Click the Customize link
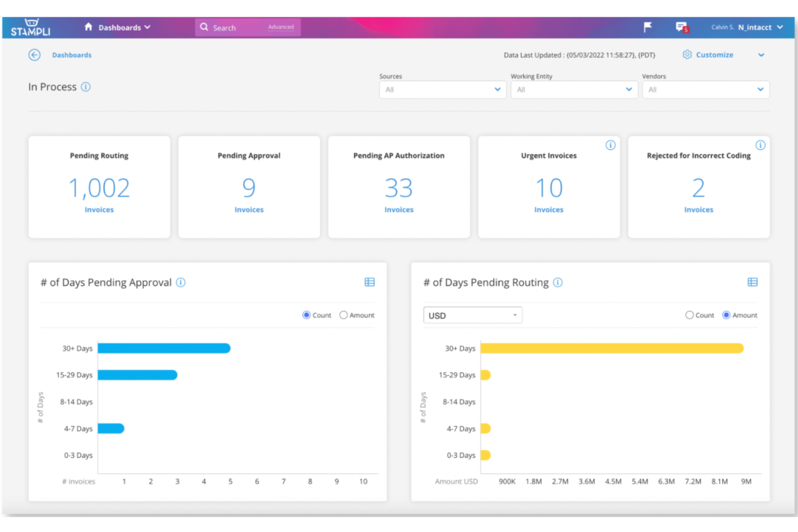798x532 pixels. click(x=714, y=54)
